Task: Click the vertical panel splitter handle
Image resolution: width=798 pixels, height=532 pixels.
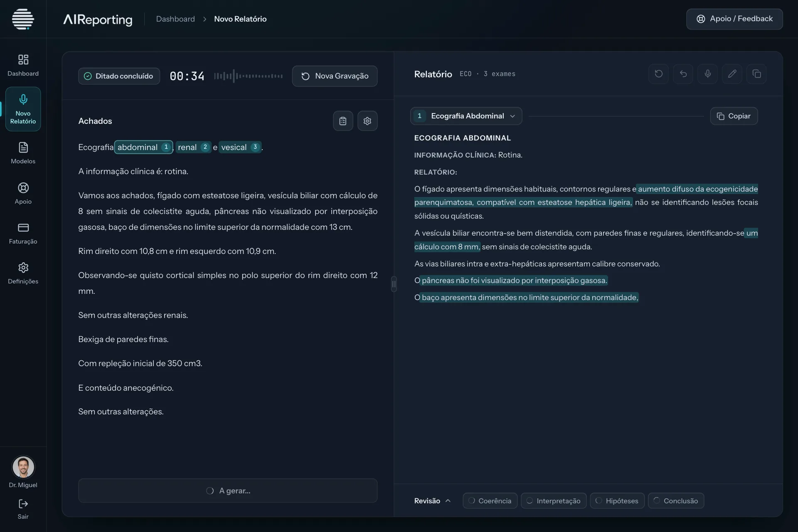Action: point(394,284)
